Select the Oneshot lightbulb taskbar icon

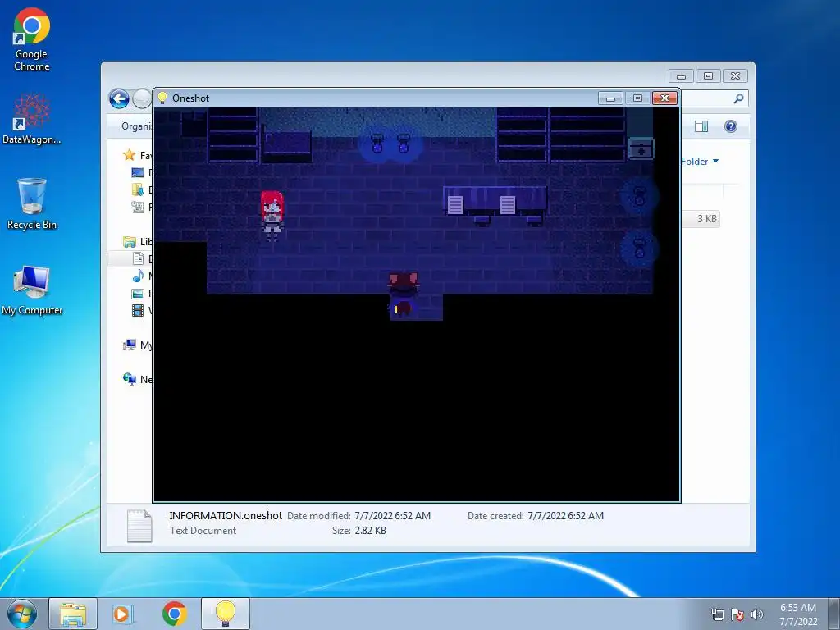pos(226,614)
